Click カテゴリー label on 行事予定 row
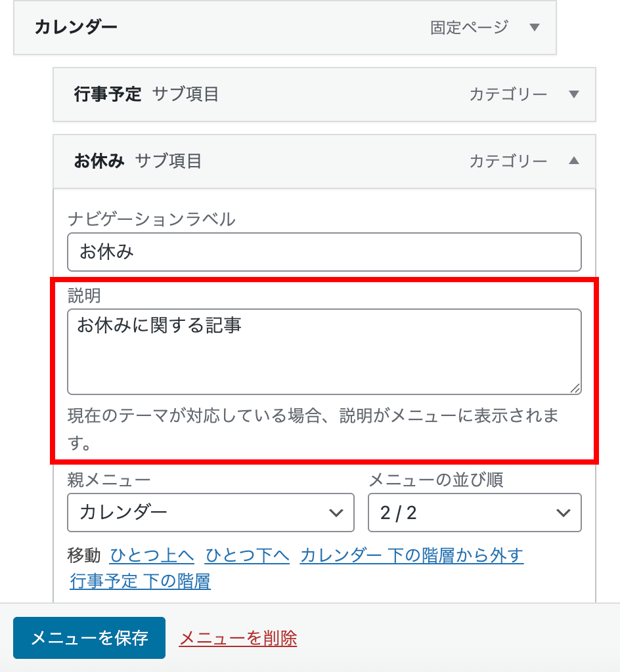Image resolution: width=620 pixels, height=672 pixels. coord(508,94)
